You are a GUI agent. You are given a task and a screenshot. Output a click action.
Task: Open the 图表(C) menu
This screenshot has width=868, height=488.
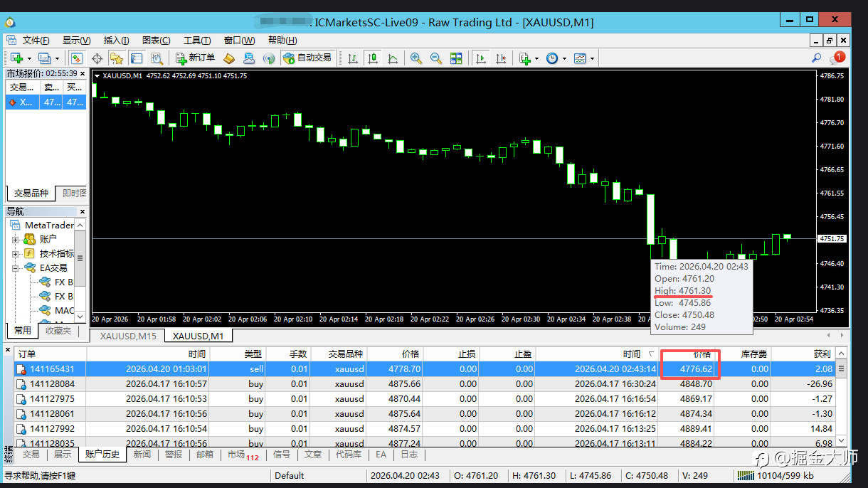point(156,41)
